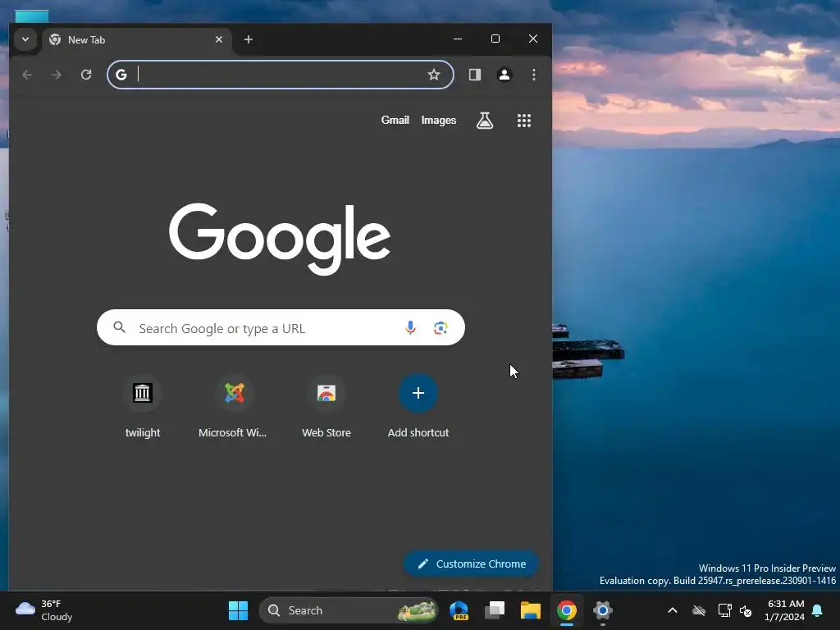Open Edge preview from taskbar
This screenshot has height=630, width=840.
[x=459, y=610]
